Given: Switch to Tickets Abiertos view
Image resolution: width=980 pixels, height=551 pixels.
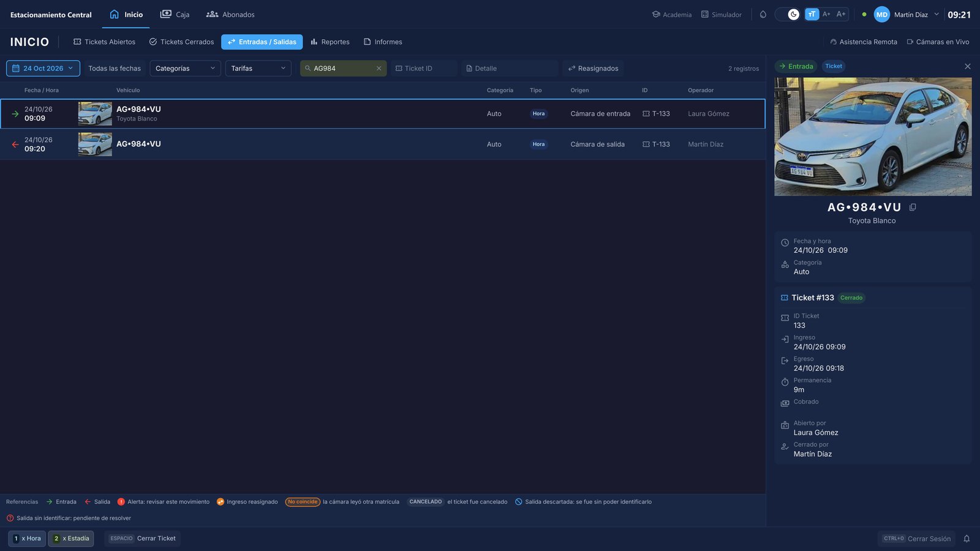Looking at the screenshot, I should pos(105,42).
